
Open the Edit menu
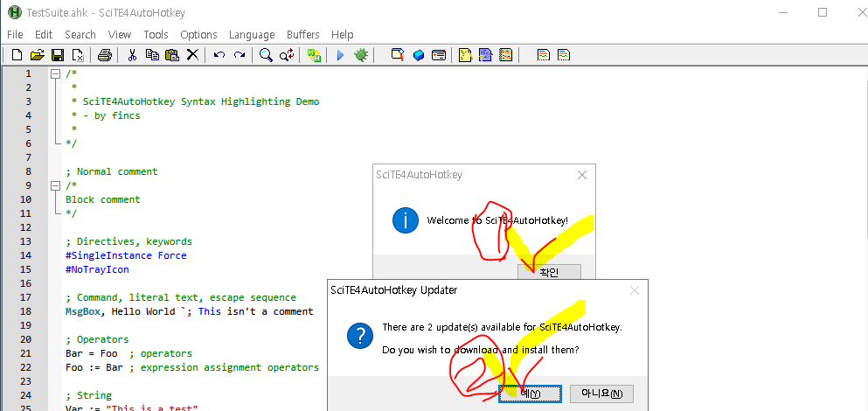point(44,34)
